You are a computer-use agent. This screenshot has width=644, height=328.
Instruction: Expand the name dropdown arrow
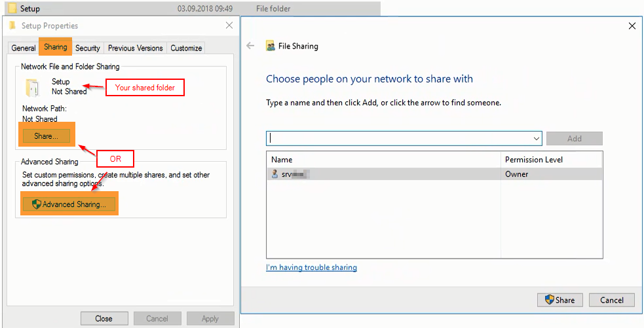(x=537, y=139)
